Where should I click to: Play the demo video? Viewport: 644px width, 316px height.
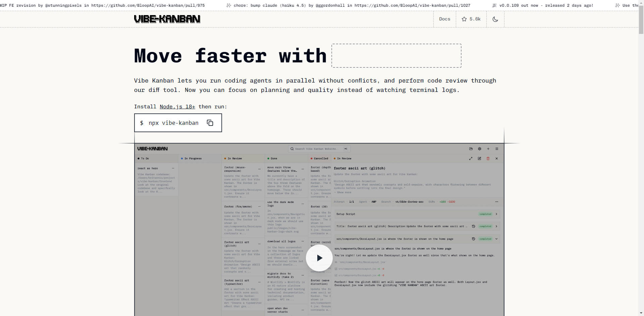319,258
